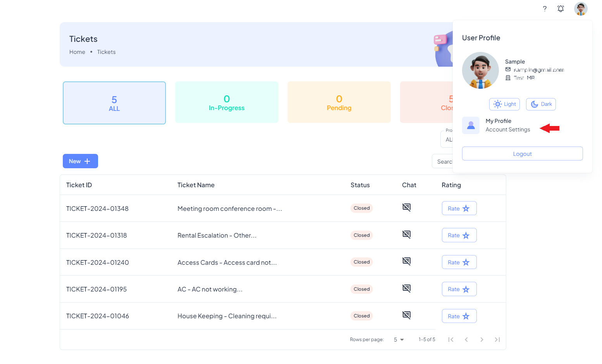Viewport: 602px width, 364px height.
Task: Open chat icon for TICKET-2024-01195
Action: [406, 288]
